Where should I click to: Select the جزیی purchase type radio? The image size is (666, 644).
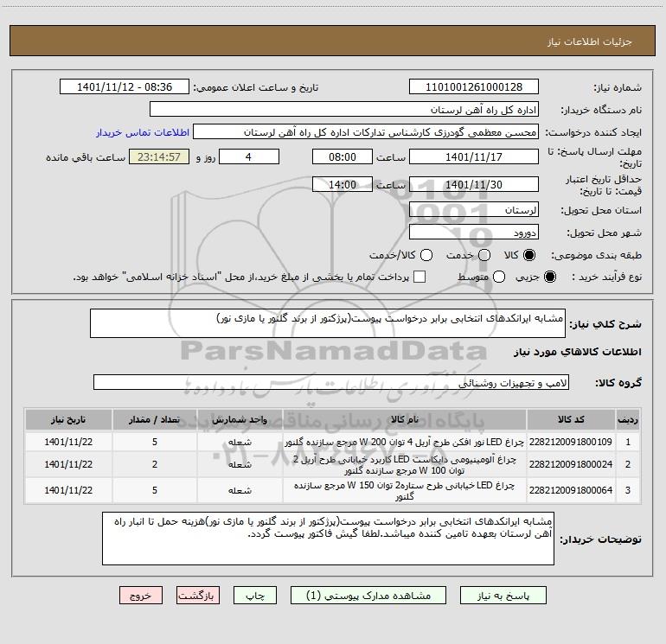coord(549,277)
